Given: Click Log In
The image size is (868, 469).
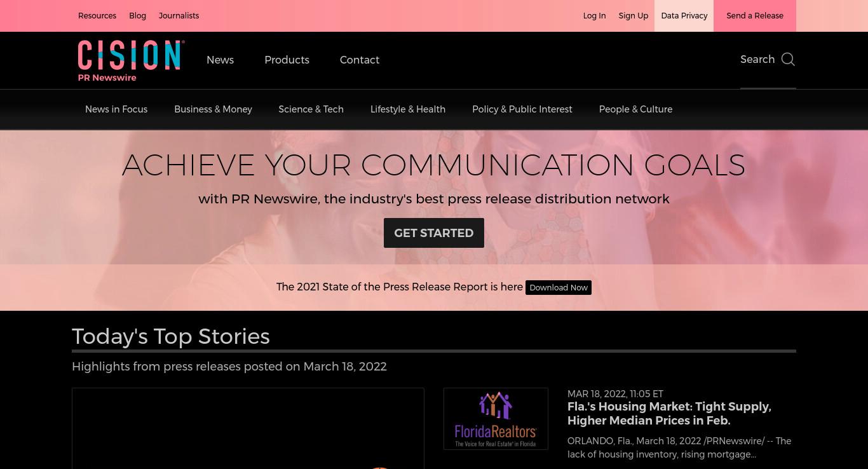Looking at the screenshot, I should coord(594,15).
